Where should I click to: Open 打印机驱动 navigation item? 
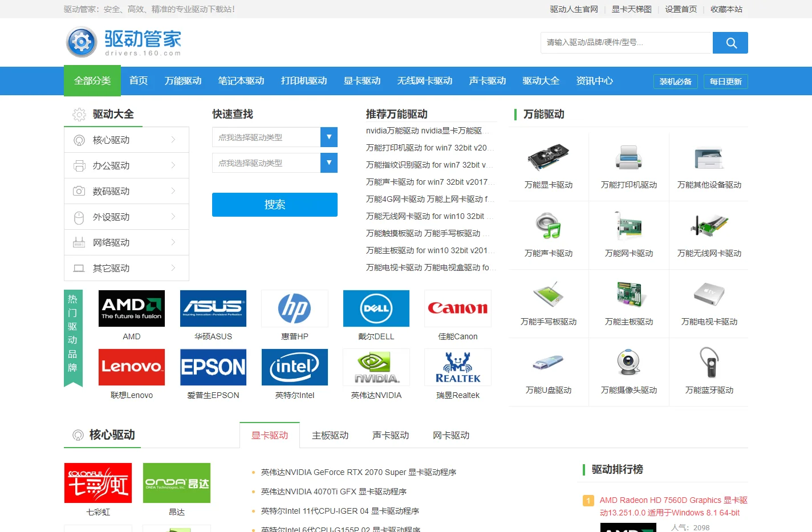[x=304, y=81]
